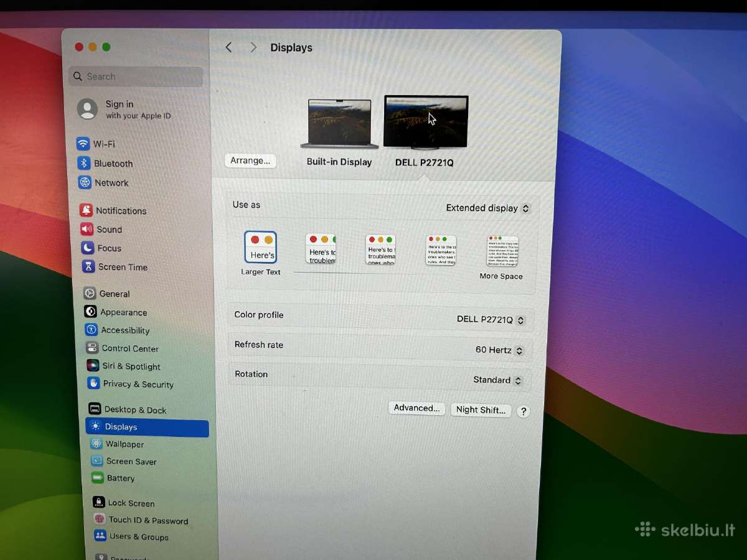
Task: Select Desktop & Dock icon
Action: pos(95,409)
